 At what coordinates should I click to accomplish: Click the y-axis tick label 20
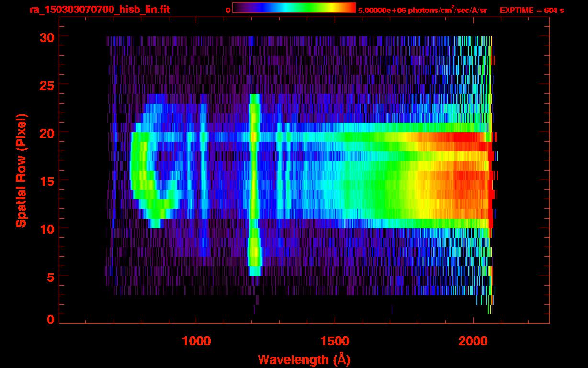[x=46, y=133]
